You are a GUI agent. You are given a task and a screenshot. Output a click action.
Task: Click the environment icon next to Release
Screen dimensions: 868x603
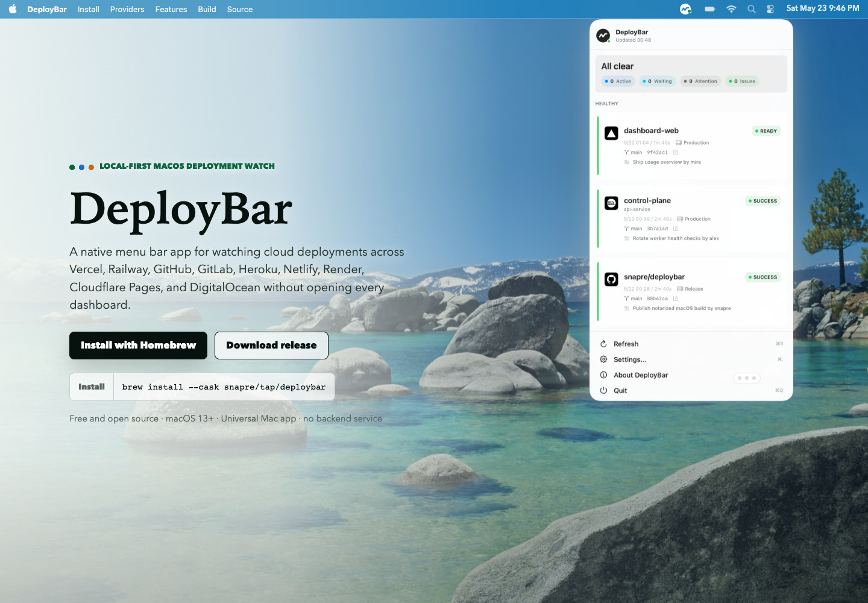pos(680,289)
